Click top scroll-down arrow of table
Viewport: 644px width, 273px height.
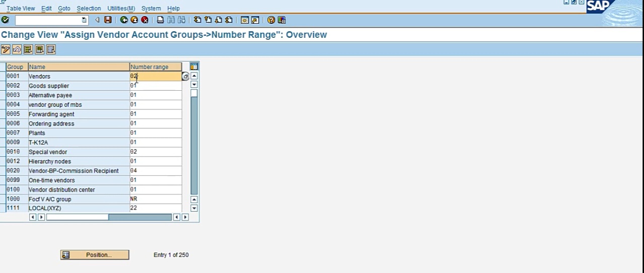tap(194, 84)
